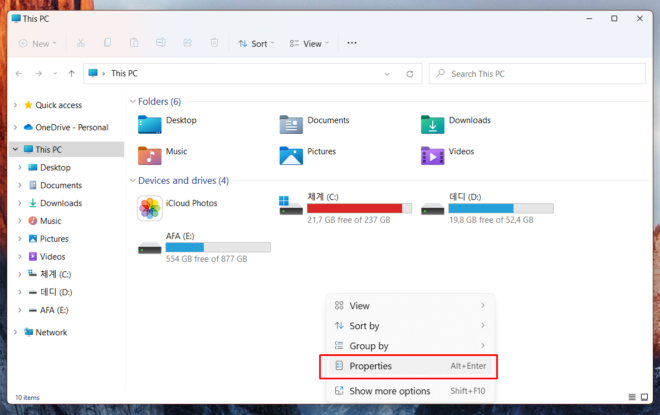Select the Videos folder icon
Image resolution: width=660 pixels, height=415 pixels.
coord(432,155)
